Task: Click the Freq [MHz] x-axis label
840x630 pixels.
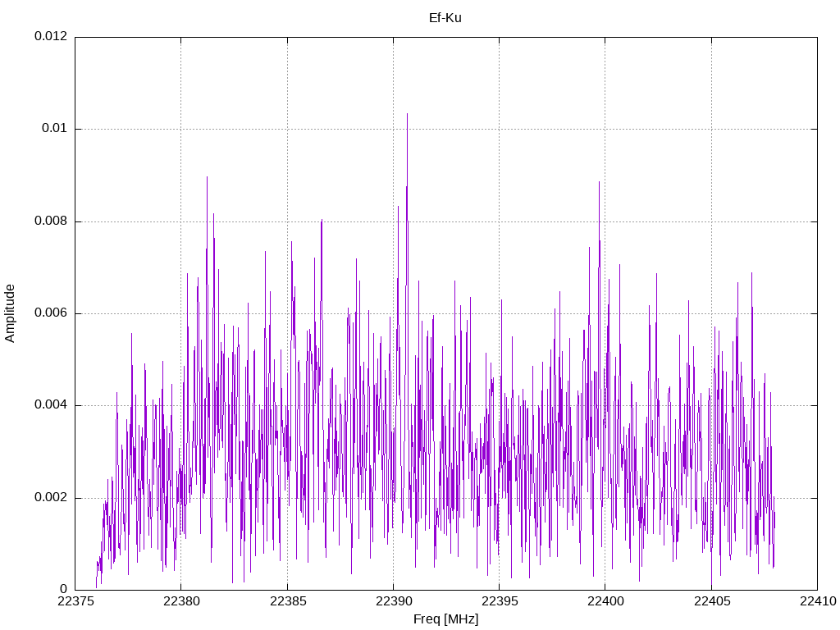Action: coord(445,619)
